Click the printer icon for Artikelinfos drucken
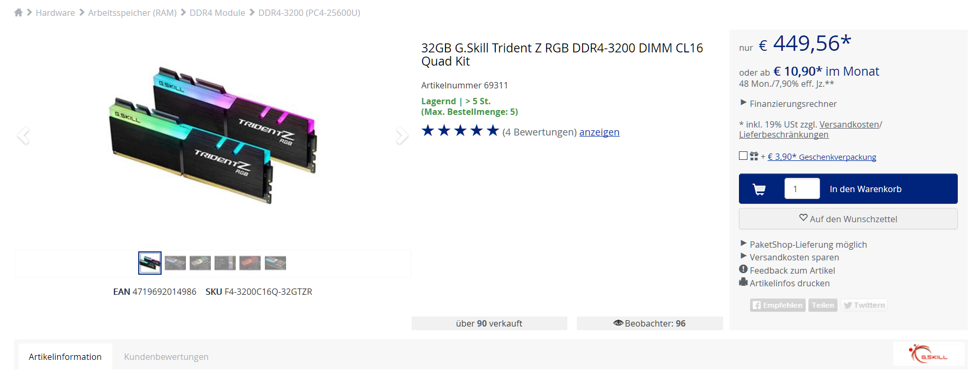980x380 pixels. (743, 282)
